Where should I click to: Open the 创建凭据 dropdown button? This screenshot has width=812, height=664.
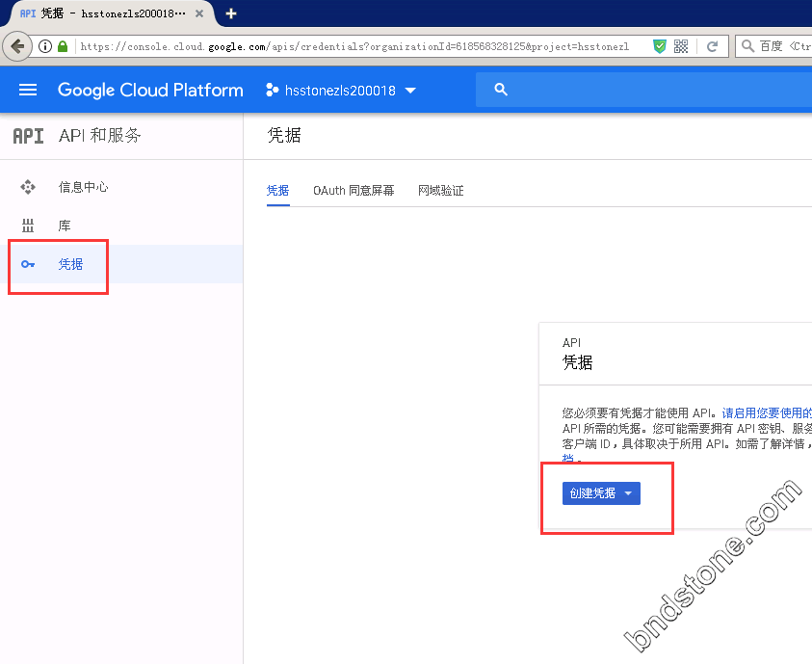click(x=601, y=493)
